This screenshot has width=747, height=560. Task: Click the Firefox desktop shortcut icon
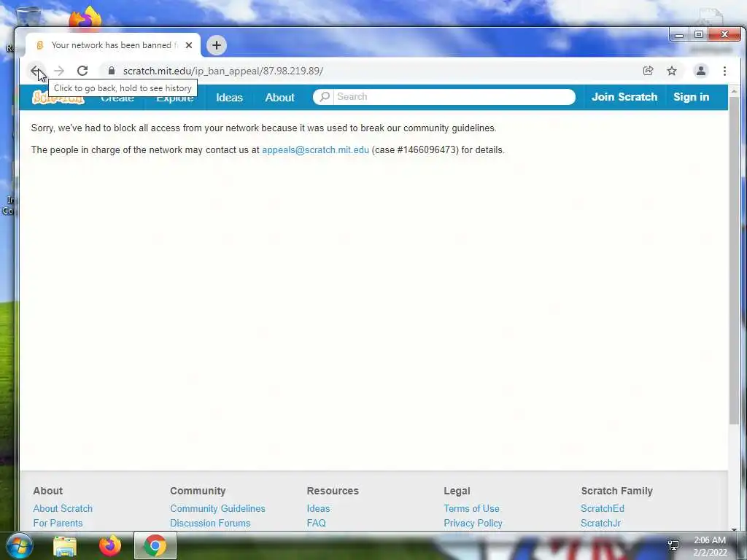pos(85,17)
